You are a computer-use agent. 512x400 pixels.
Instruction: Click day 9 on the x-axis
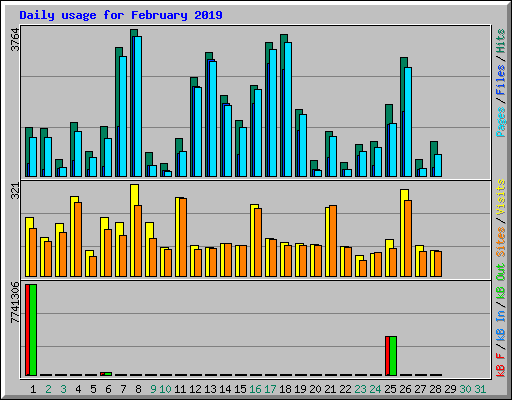[x=153, y=389]
